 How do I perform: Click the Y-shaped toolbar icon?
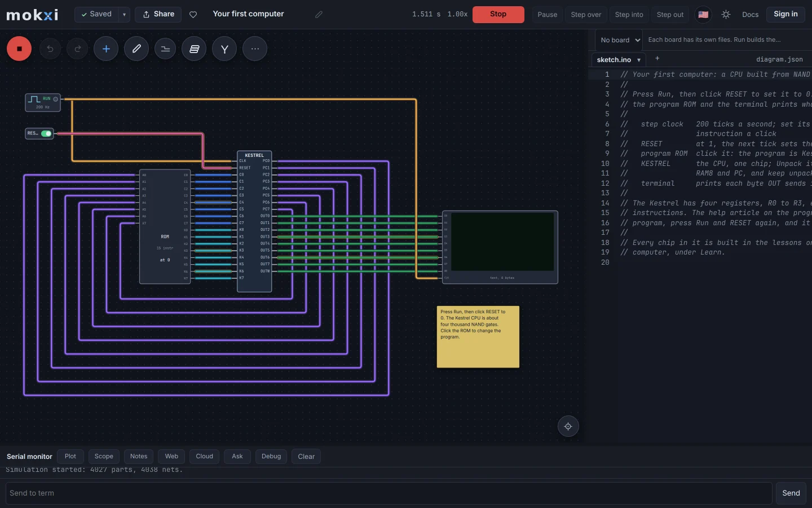pyautogui.click(x=224, y=49)
